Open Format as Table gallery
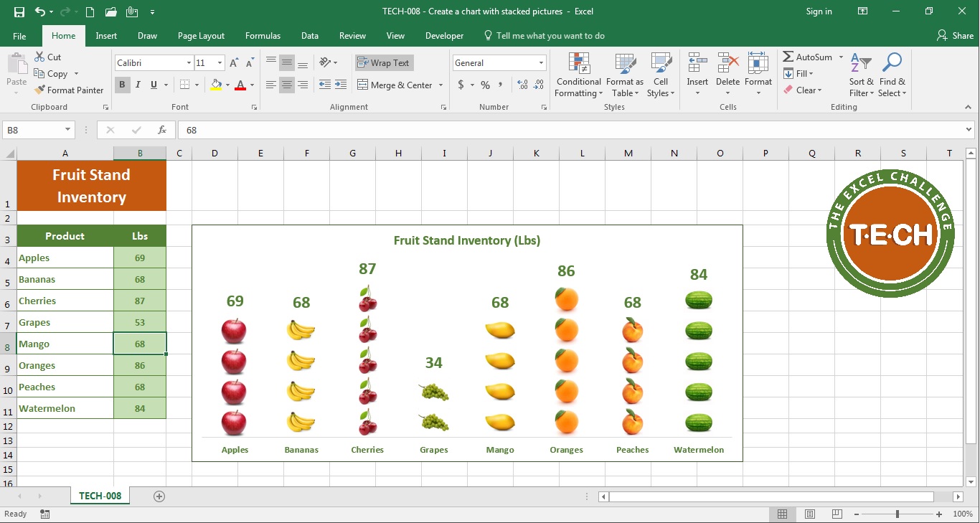Image resolution: width=980 pixels, height=523 pixels. point(624,64)
